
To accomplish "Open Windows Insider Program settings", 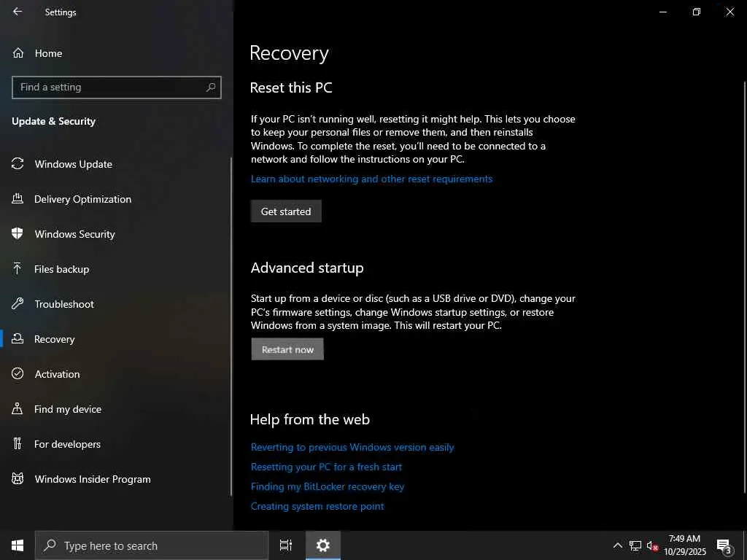I will [93, 479].
